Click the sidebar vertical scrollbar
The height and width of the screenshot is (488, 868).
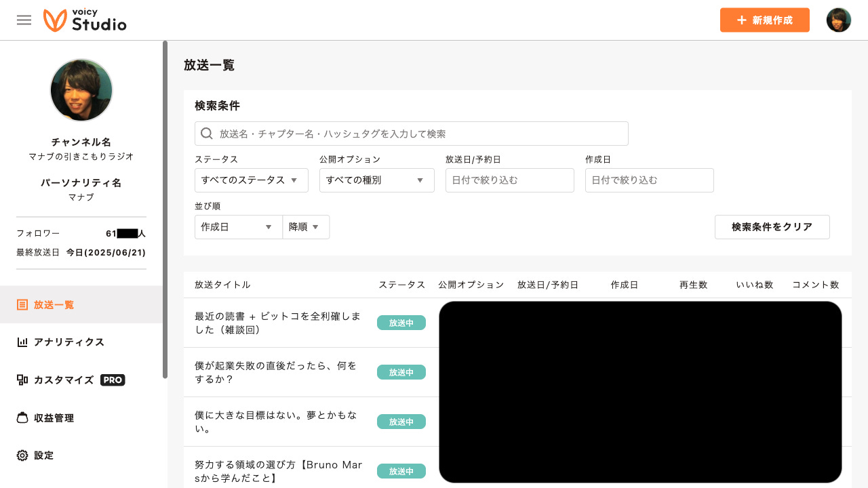(x=165, y=209)
